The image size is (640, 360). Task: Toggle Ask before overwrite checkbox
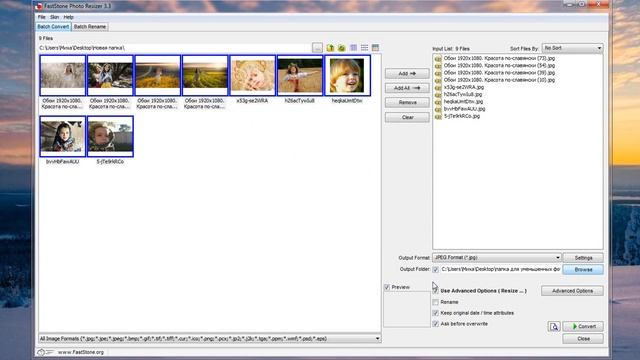[x=436, y=324]
